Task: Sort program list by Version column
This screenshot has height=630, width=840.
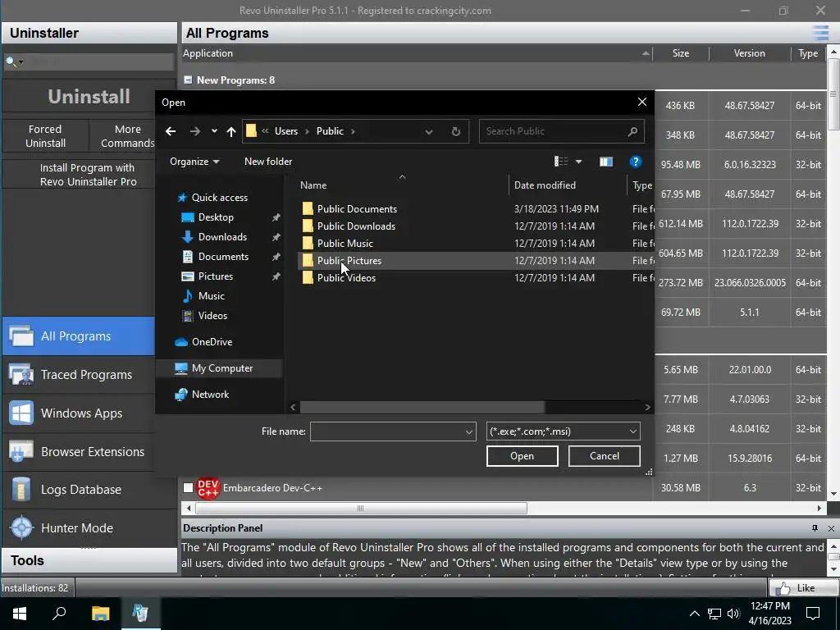Action: pyautogui.click(x=750, y=53)
